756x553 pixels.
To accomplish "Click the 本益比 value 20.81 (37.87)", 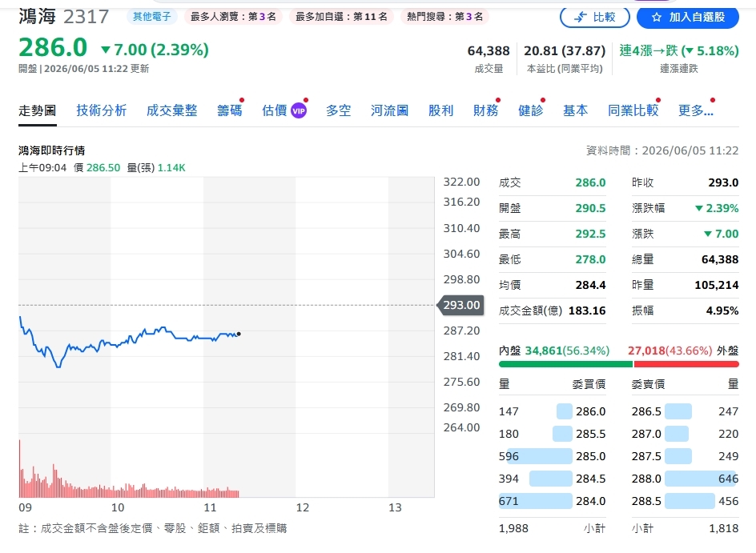I will (565, 50).
